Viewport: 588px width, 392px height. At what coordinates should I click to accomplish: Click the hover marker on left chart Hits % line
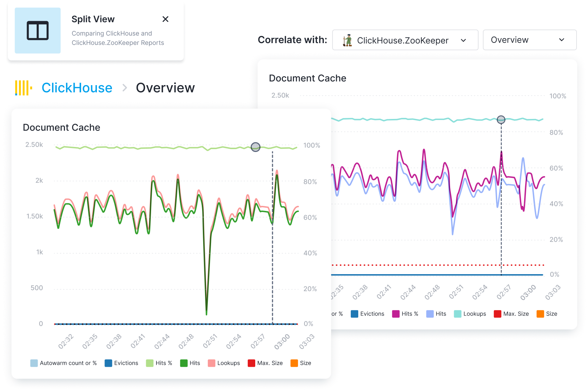[x=255, y=147]
